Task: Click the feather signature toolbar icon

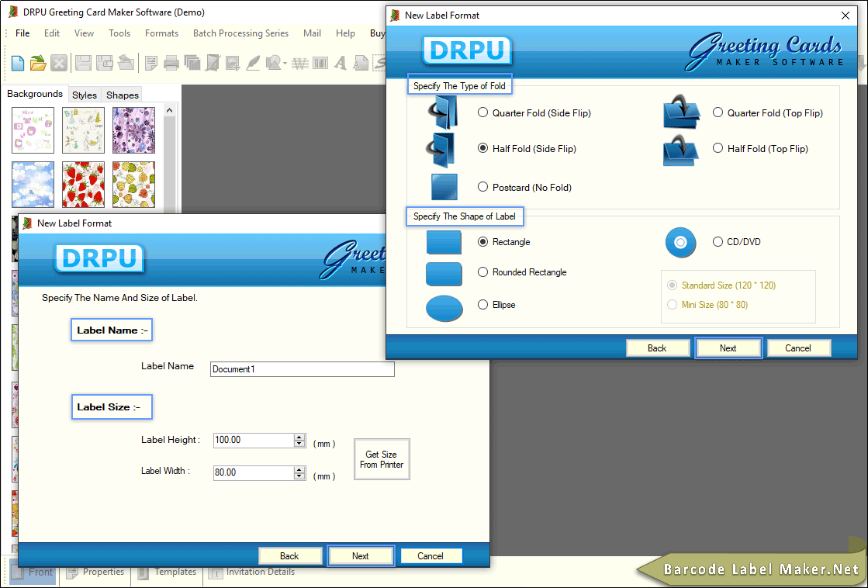Action: pos(253,63)
